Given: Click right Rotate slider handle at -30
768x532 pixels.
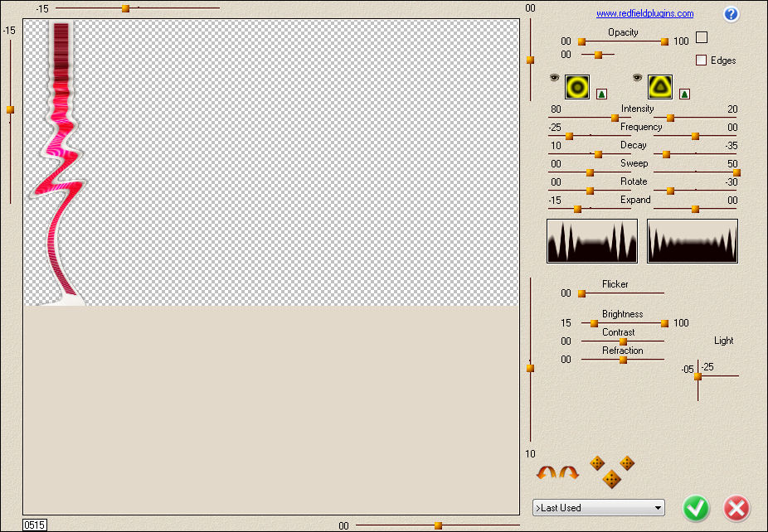Looking at the screenshot, I should [x=670, y=191].
